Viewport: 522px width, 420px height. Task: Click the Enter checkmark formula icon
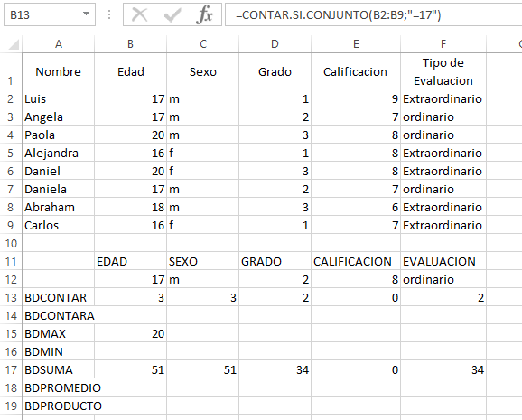point(172,15)
